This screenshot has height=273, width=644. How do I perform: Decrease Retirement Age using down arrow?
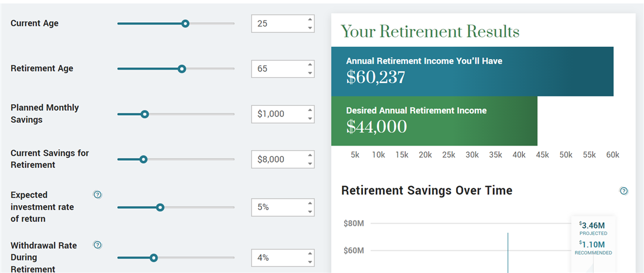(310, 73)
